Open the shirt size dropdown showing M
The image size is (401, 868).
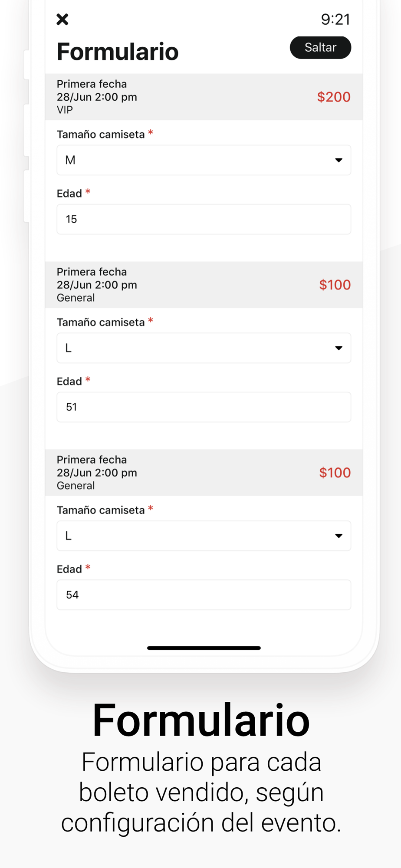click(x=204, y=160)
